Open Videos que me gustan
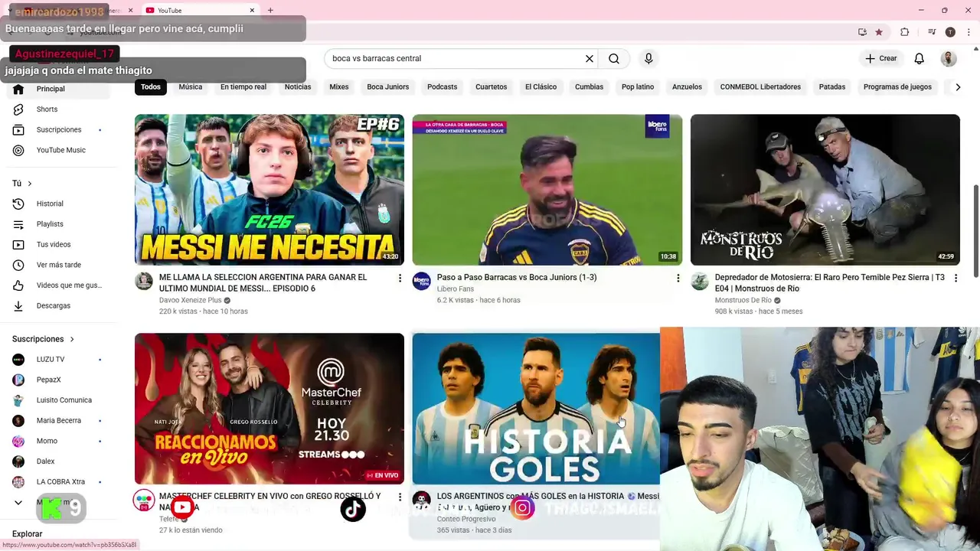The width and height of the screenshot is (980, 551). pyautogui.click(x=58, y=285)
